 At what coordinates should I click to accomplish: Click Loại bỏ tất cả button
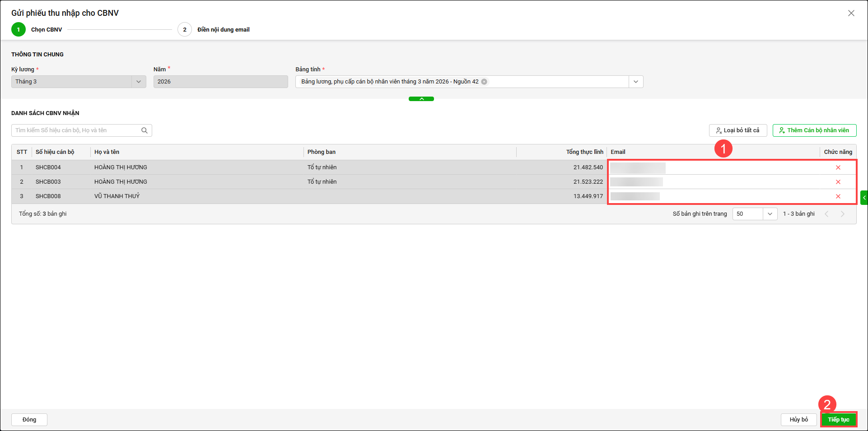(737, 130)
